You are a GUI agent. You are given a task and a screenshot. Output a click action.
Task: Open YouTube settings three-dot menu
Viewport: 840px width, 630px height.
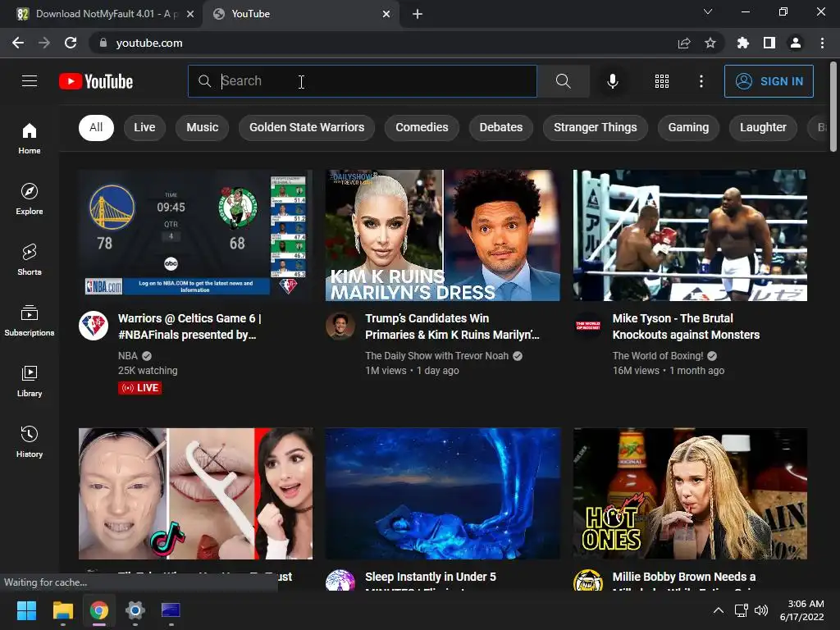(701, 81)
